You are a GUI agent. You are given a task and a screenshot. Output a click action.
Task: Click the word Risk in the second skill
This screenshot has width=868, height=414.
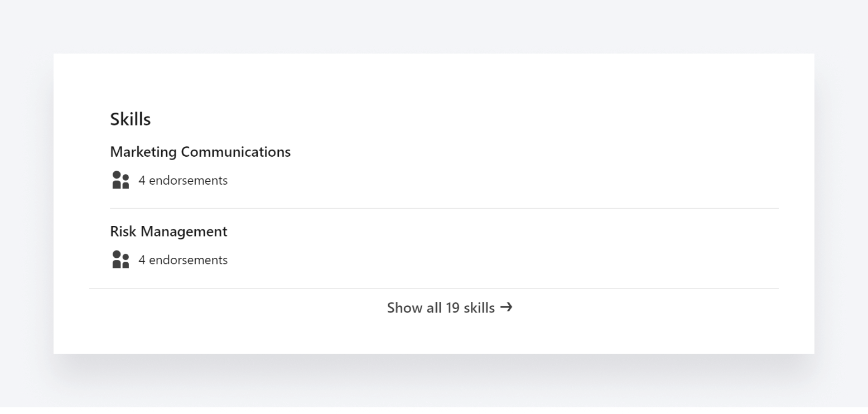click(123, 232)
